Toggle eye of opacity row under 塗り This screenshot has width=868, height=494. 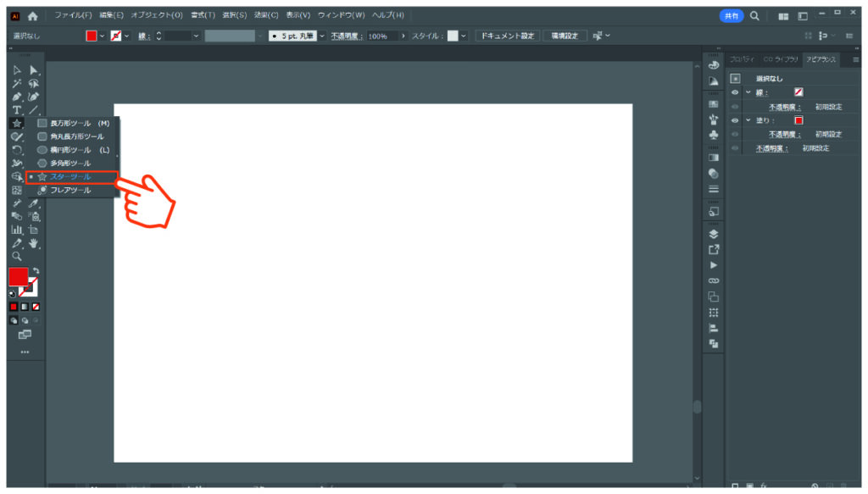735,135
